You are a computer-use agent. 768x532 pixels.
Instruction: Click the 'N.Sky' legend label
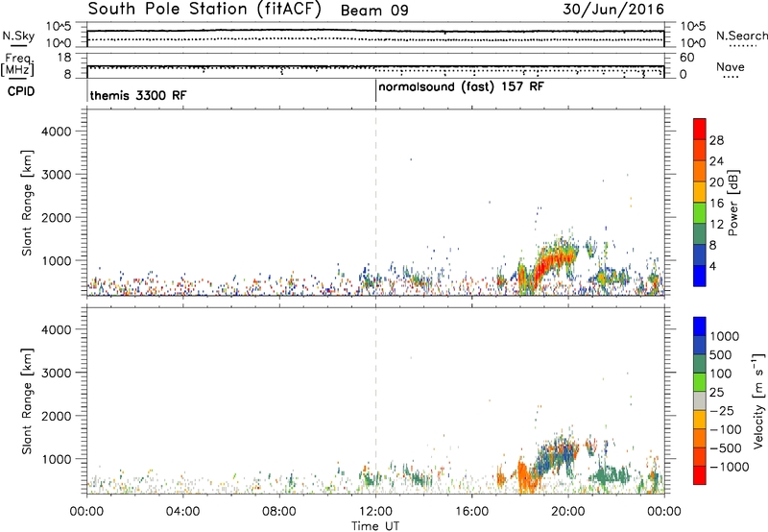[18, 36]
